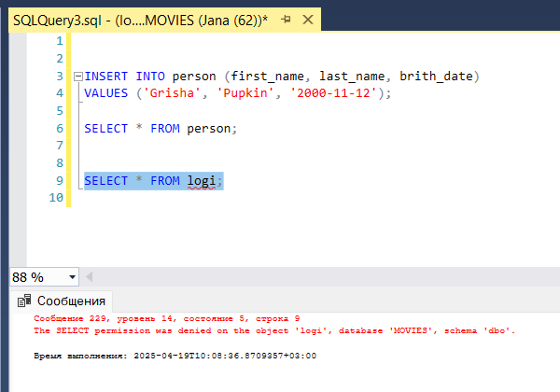The height and width of the screenshot is (392, 560).
Task: Click the '2000-11-12' date literal
Action: (333, 93)
